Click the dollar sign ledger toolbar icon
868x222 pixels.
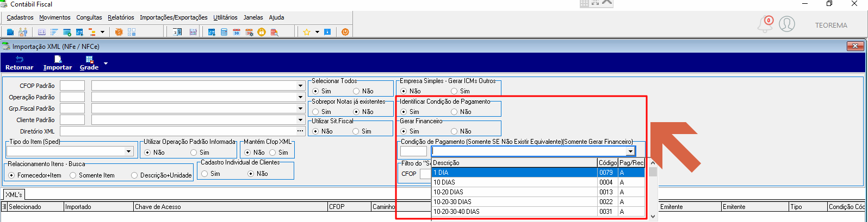(x=177, y=32)
